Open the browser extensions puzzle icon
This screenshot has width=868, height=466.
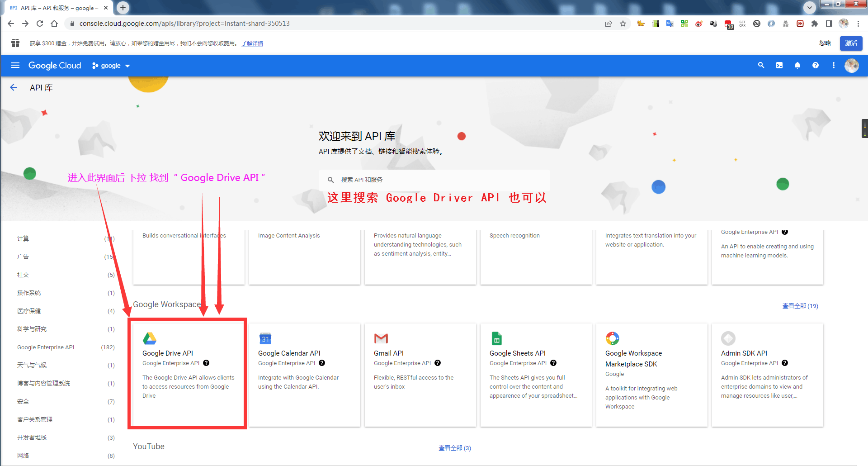[814, 23]
